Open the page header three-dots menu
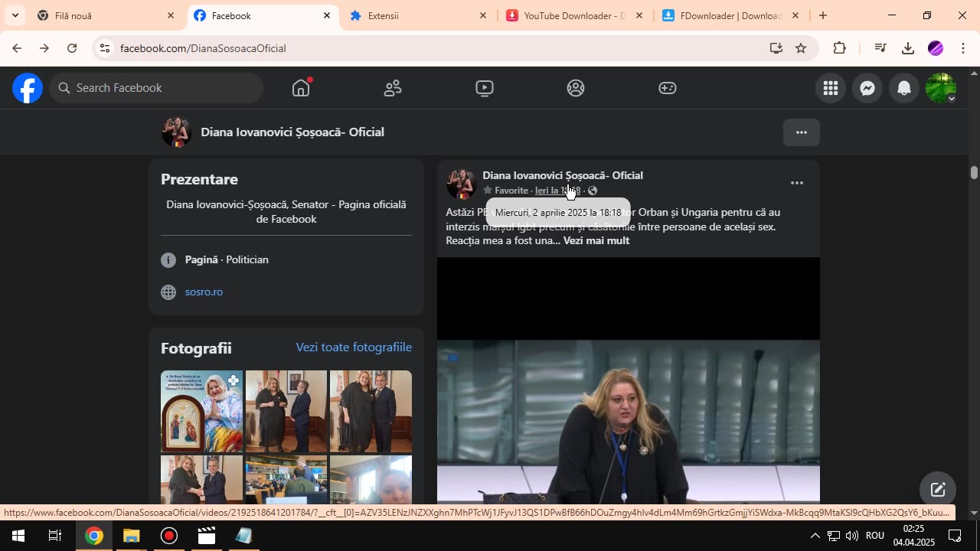The width and height of the screenshot is (980, 551). (802, 132)
